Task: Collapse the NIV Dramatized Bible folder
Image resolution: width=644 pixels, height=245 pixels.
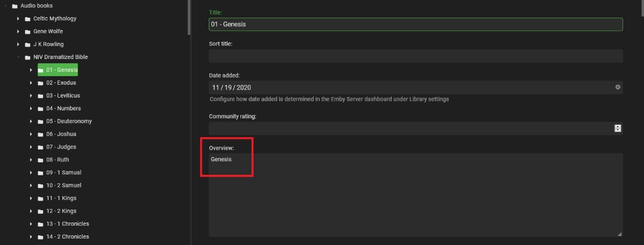Action: coord(18,57)
